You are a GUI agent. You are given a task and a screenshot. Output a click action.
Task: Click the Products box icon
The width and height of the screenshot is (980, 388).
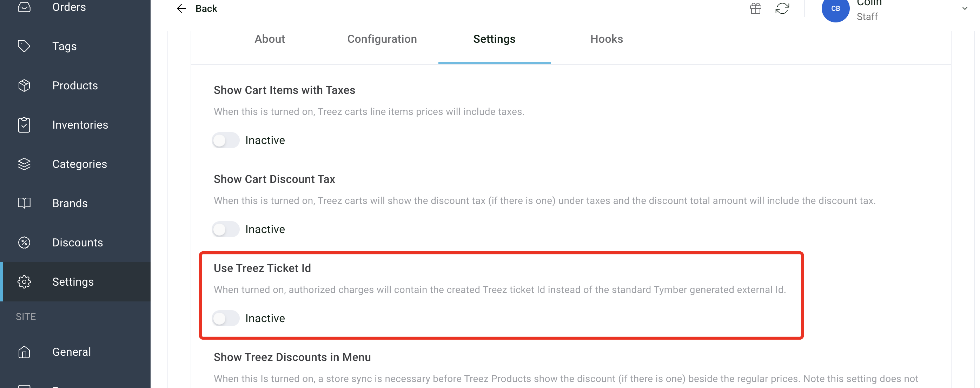[24, 86]
